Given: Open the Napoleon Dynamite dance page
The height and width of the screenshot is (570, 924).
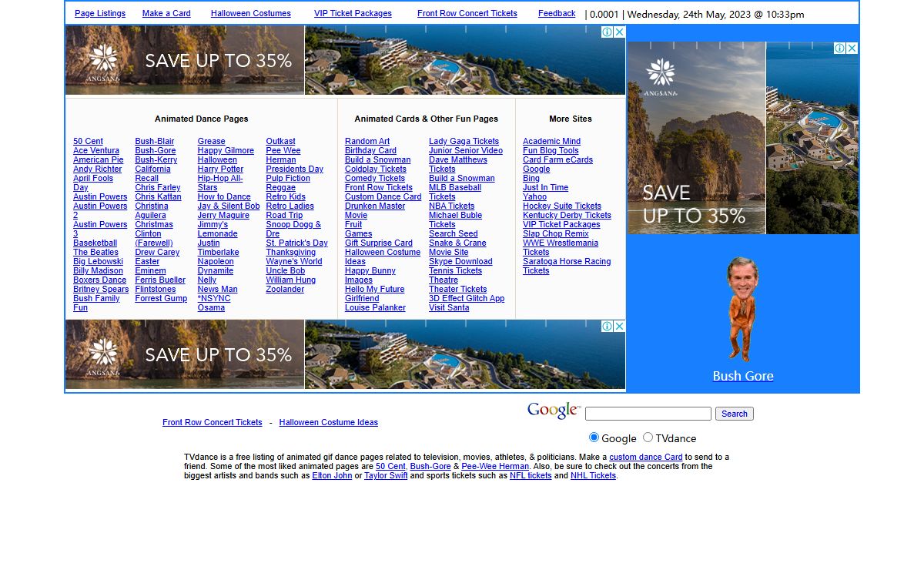Looking at the screenshot, I should [216, 266].
